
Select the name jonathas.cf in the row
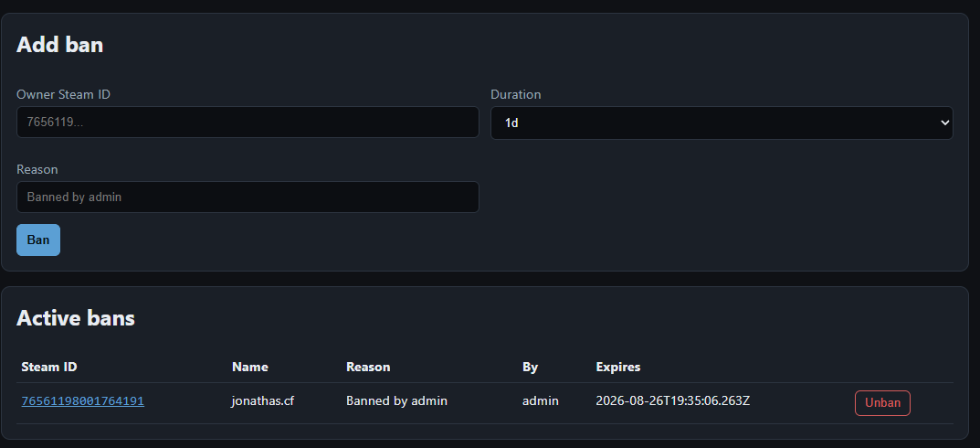coord(262,401)
